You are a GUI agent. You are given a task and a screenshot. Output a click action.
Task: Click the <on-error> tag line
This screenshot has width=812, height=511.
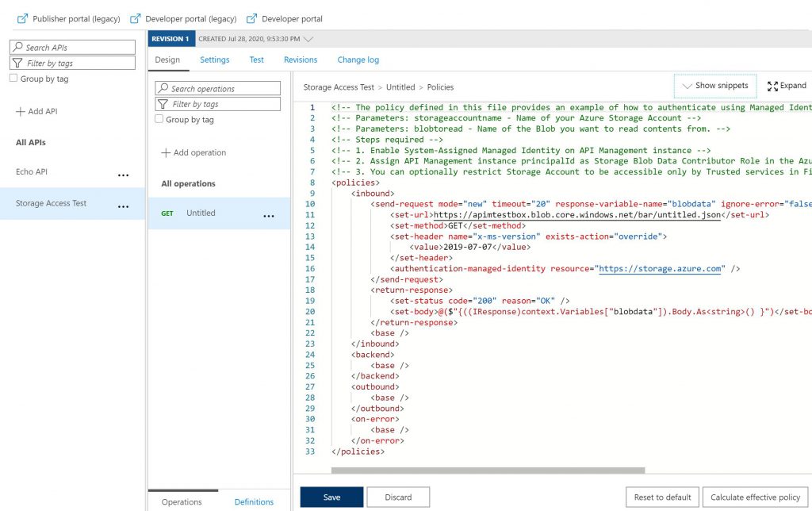click(x=375, y=419)
